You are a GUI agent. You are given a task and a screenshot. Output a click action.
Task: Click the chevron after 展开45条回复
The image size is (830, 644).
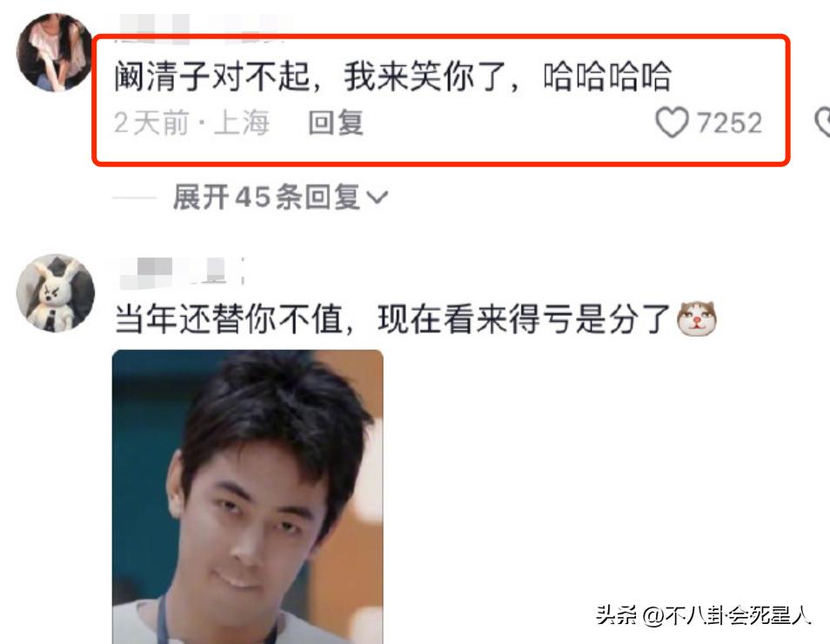click(378, 198)
